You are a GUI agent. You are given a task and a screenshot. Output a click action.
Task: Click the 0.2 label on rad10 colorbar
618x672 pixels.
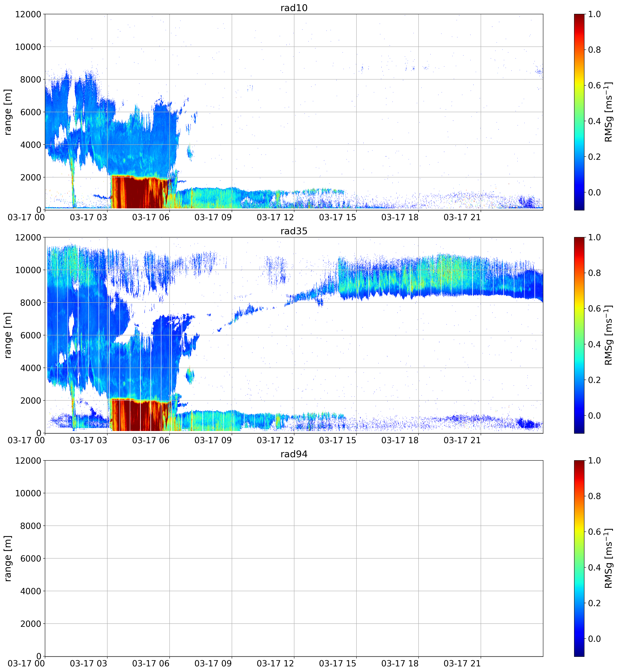coord(595,157)
